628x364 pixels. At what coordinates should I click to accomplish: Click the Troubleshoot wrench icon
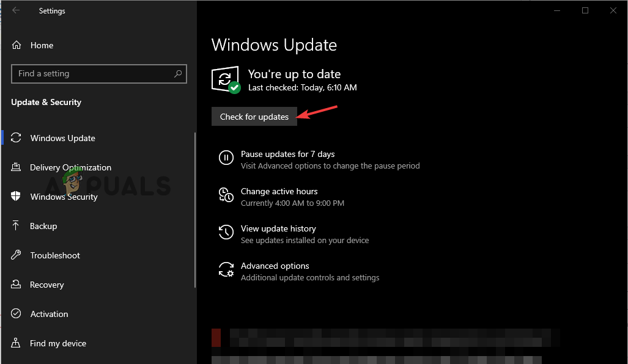pos(16,255)
